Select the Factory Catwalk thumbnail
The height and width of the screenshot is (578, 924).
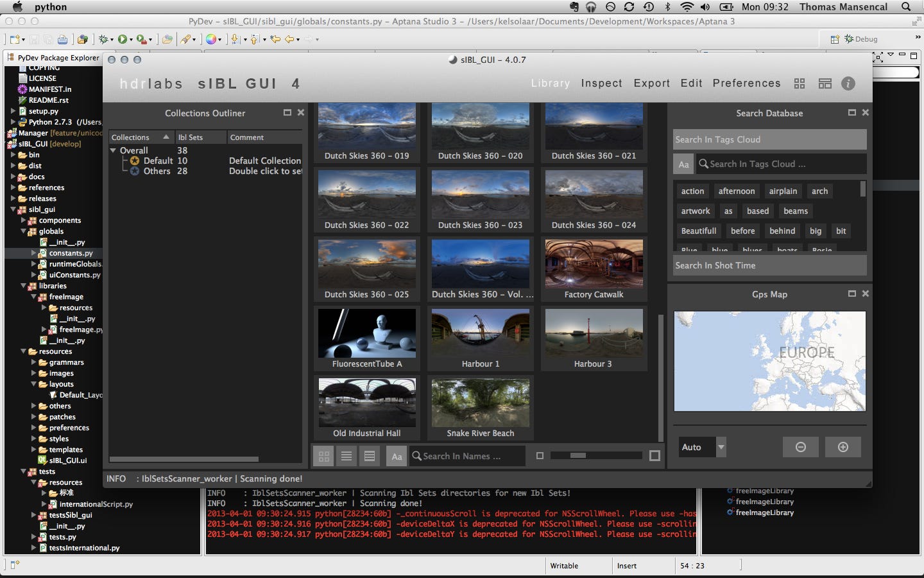coord(594,268)
